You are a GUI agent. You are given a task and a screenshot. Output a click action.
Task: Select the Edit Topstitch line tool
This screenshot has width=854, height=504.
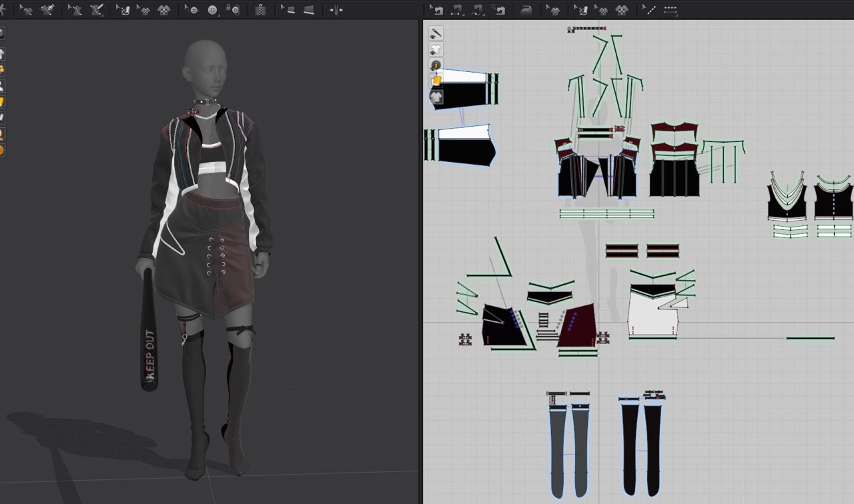[648, 10]
